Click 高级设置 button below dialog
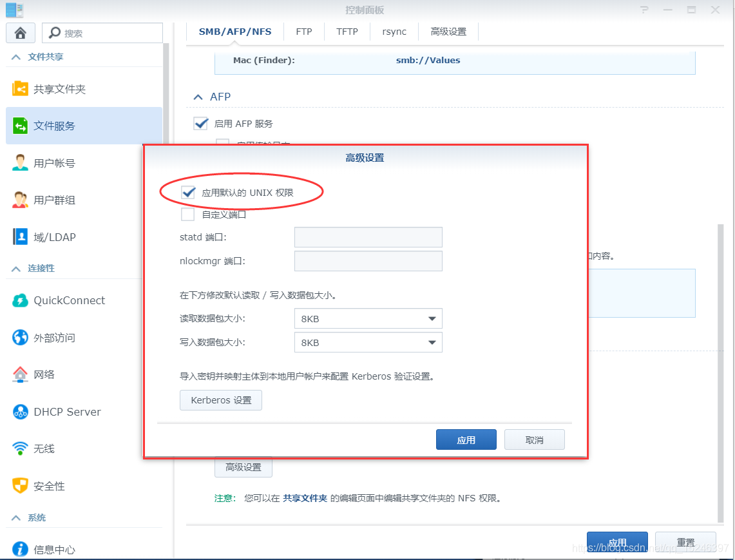The image size is (735, 560). (243, 467)
